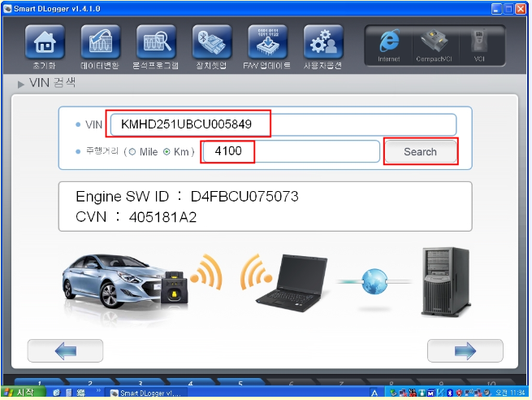The image size is (532, 400).
Task: Select step tab 2
Action: 90,382
